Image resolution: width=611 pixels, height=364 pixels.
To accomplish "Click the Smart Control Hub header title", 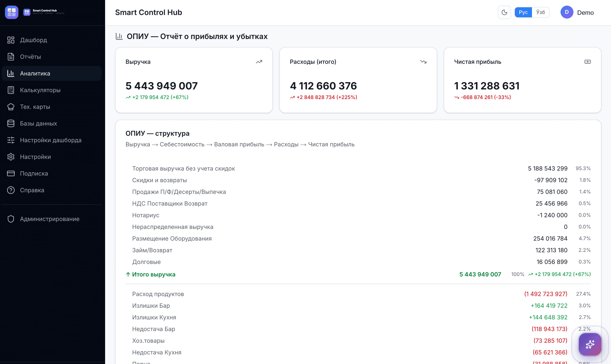I will (x=149, y=12).
